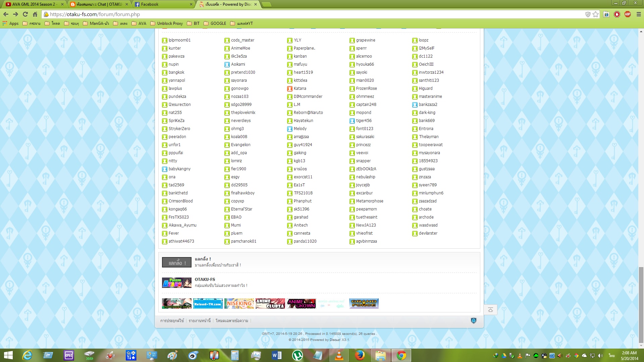Viewport: 644px width, 362px height.
Task: Click the OTAKU-FS group link
Action: [205, 279]
